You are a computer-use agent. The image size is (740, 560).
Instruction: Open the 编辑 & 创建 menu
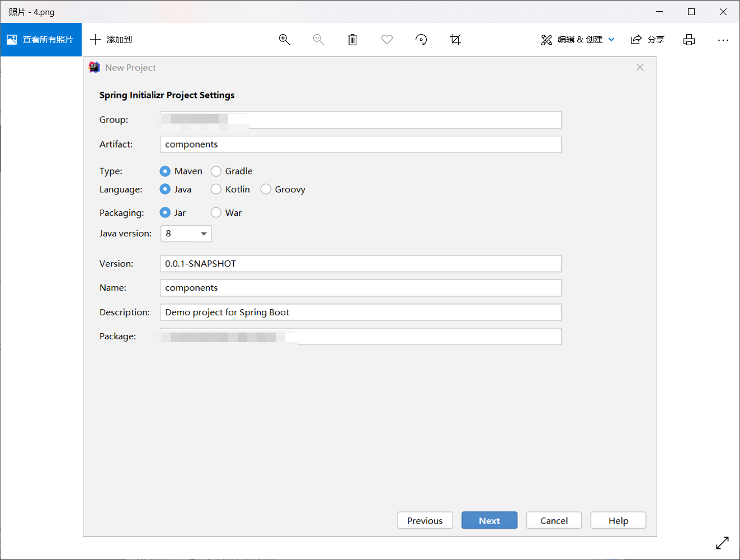(x=578, y=40)
